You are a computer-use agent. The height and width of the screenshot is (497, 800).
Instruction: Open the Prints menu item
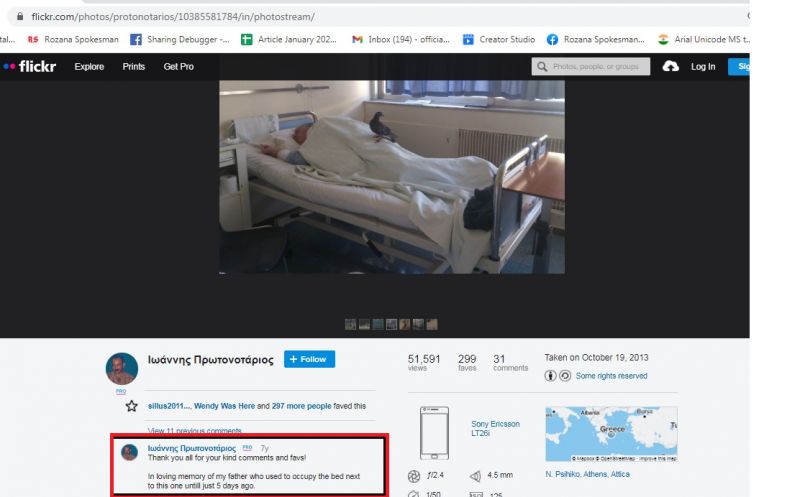pyautogui.click(x=133, y=66)
